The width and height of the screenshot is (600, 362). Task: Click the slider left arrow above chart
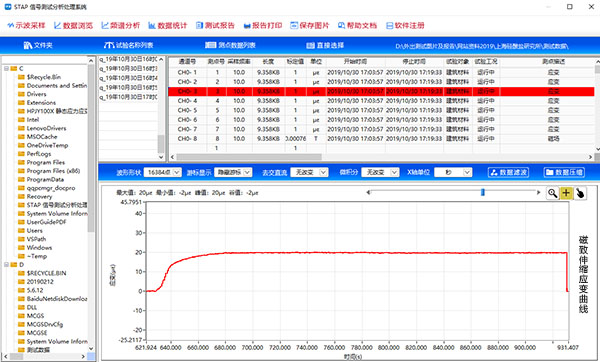368,192
